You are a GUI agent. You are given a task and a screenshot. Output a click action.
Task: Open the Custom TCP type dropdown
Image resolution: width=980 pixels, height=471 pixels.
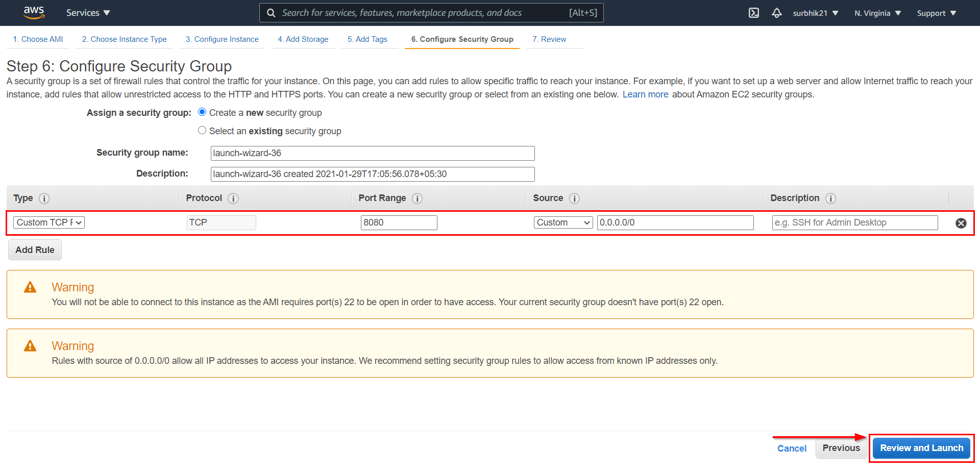click(x=48, y=222)
